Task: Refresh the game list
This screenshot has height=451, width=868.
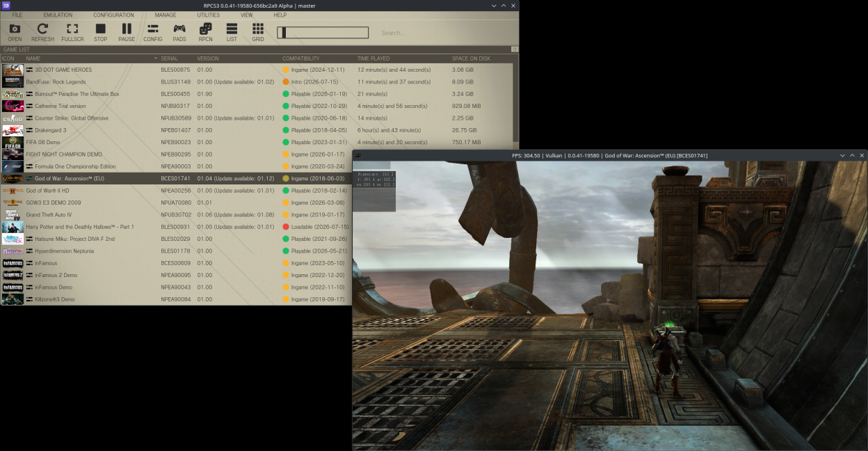Action: pos(42,32)
